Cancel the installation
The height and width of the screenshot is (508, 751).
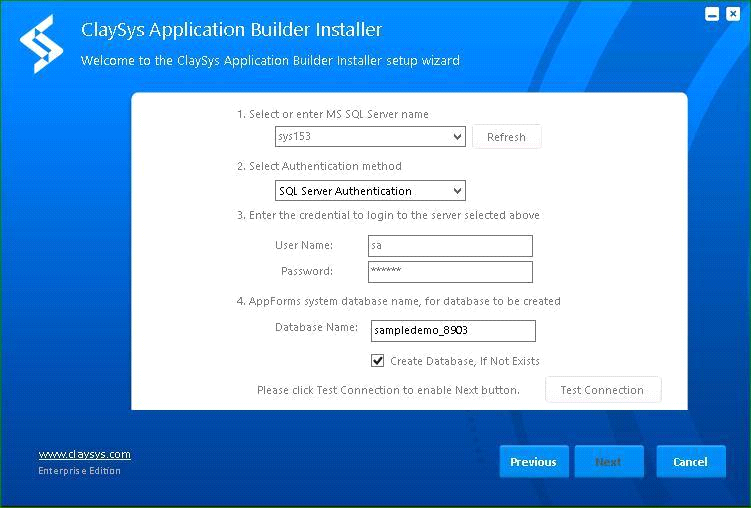691,462
